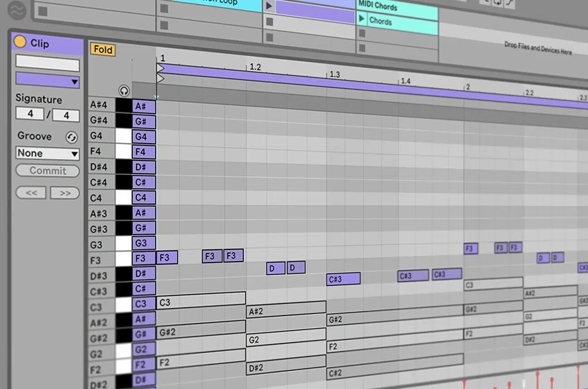Click the Groove hot-swap icon
Image resolution: width=588 pixels, height=389 pixels.
click(72, 137)
